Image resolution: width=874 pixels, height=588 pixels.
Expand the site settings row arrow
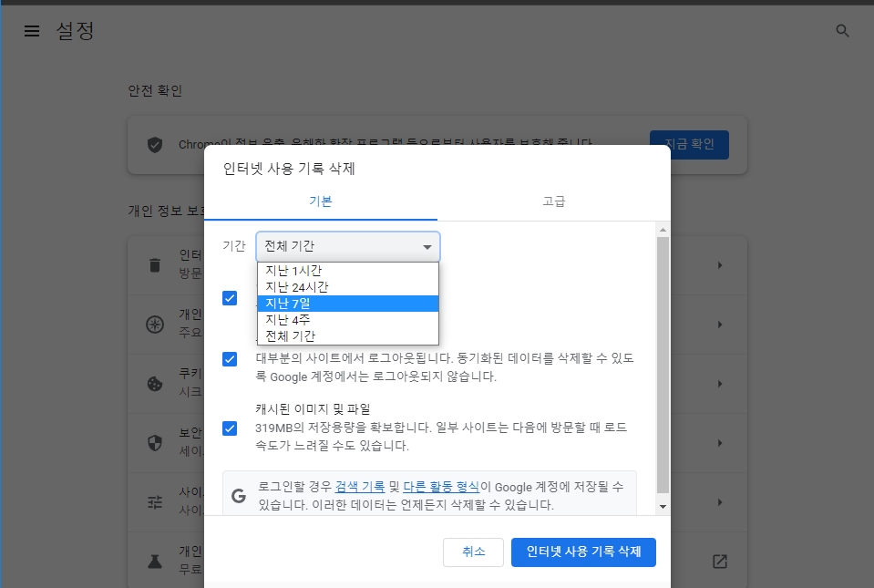[x=720, y=502]
